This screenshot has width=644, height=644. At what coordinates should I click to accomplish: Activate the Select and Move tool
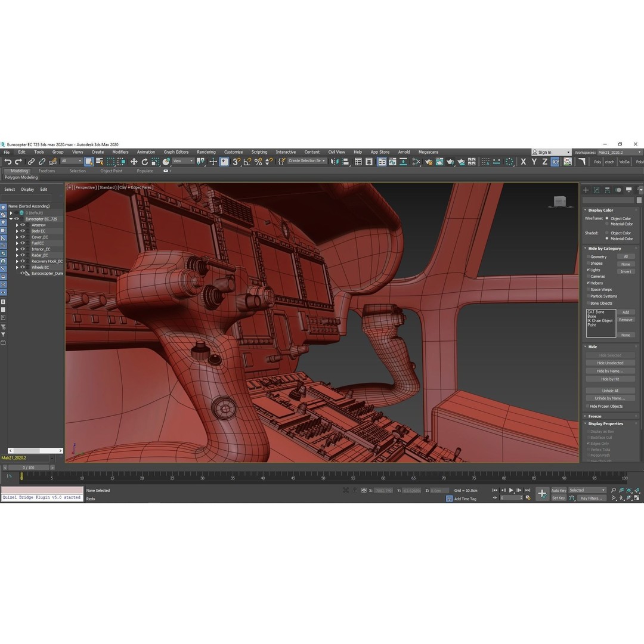[134, 162]
